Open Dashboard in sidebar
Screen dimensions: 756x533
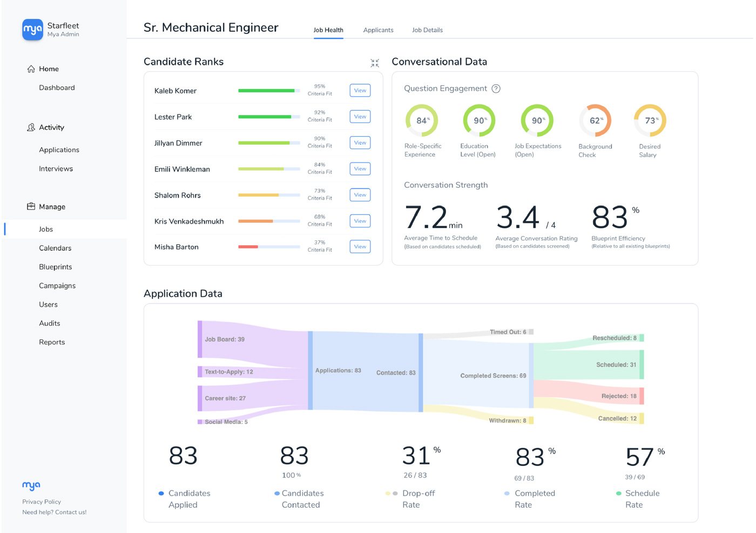click(x=57, y=87)
